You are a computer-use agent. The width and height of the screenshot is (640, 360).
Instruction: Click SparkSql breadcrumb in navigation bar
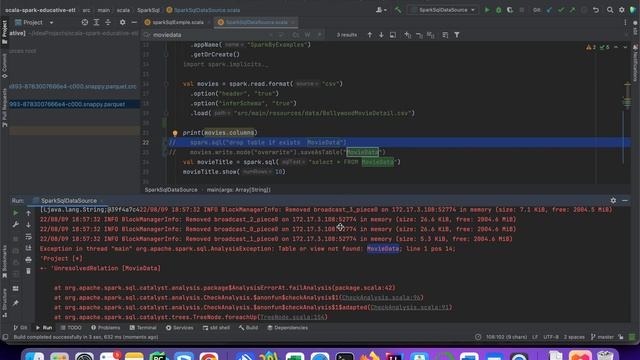tap(148, 10)
